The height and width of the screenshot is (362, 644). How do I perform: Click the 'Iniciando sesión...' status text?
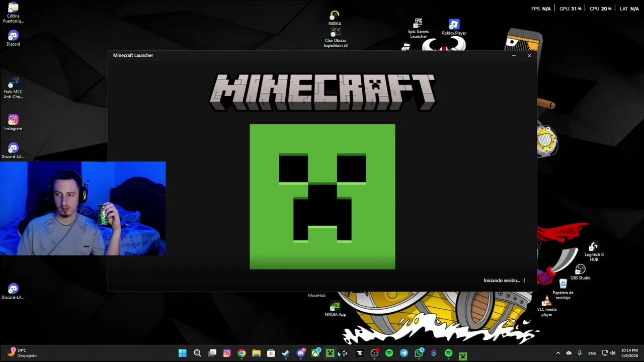pyautogui.click(x=502, y=281)
